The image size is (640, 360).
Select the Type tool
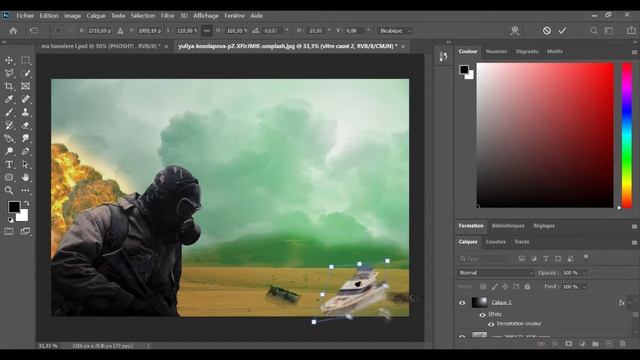(x=9, y=164)
